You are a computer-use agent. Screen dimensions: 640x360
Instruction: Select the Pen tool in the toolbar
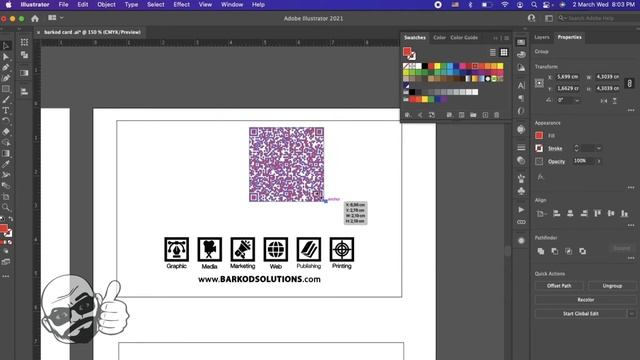click(x=6, y=67)
